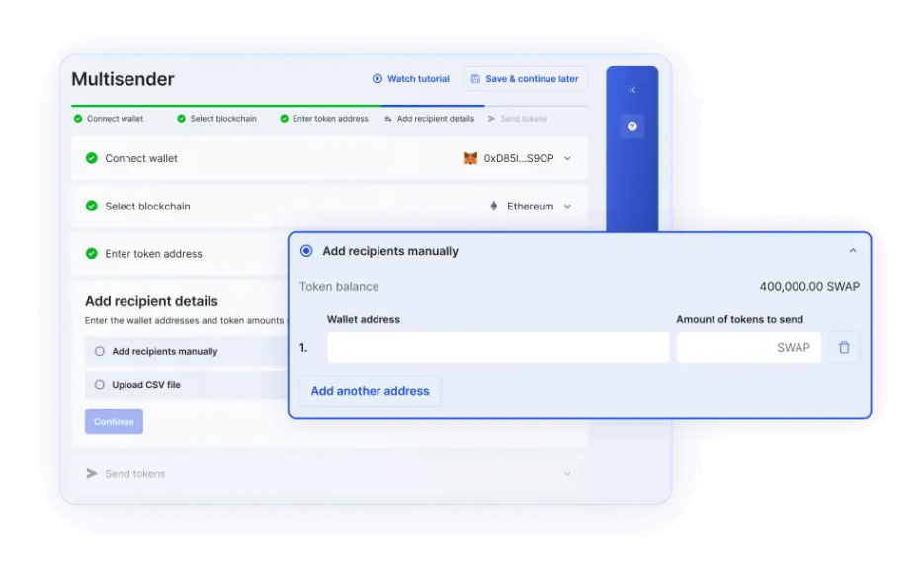Image resolution: width=924 pixels, height=586 pixels.
Task: Click the sidebar collapse arrow icon
Action: [x=631, y=90]
